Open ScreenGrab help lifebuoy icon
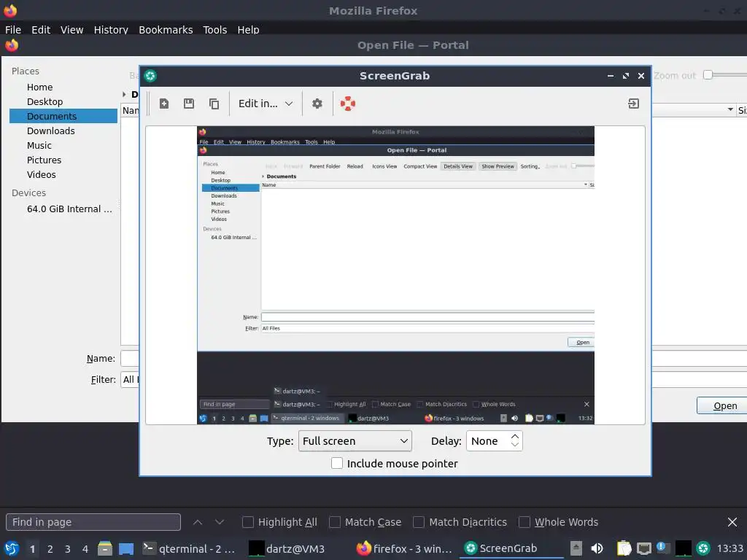This screenshot has width=747, height=560. click(x=348, y=104)
